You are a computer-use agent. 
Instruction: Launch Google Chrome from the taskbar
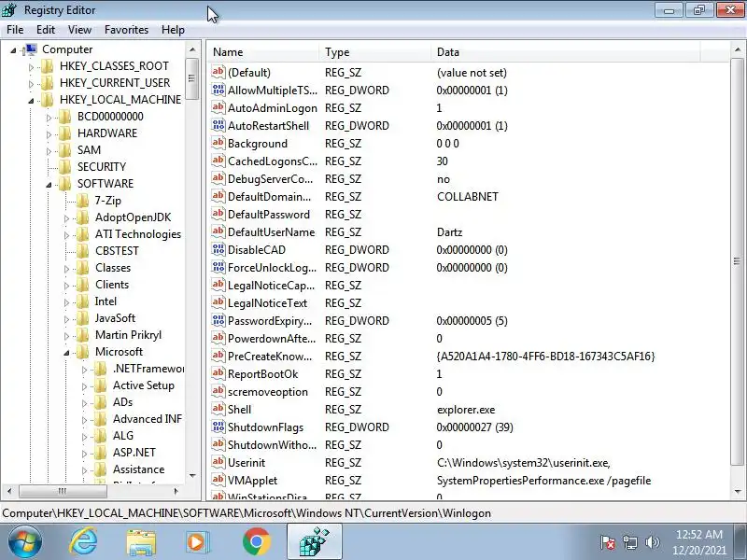point(256,542)
